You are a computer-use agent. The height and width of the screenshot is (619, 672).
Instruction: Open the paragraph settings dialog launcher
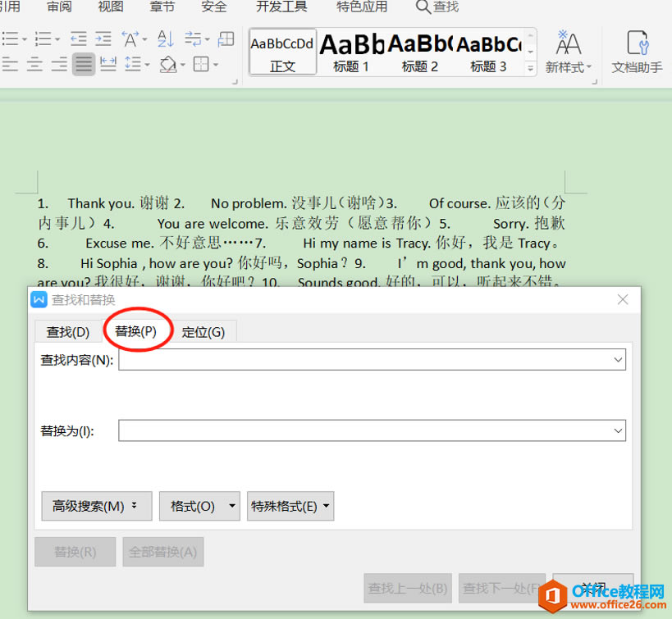pyautogui.click(x=235, y=81)
